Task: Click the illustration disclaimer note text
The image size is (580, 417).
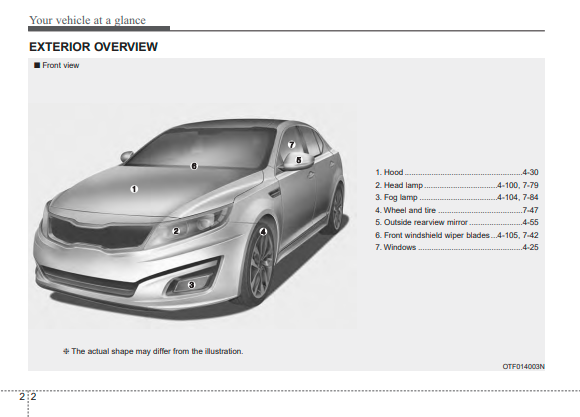Action: tap(153, 351)
